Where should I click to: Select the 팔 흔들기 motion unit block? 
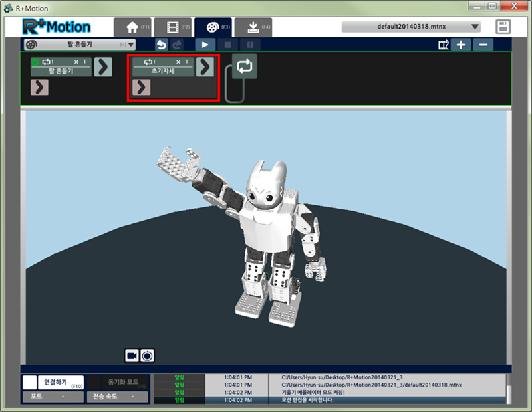coord(61,67)
